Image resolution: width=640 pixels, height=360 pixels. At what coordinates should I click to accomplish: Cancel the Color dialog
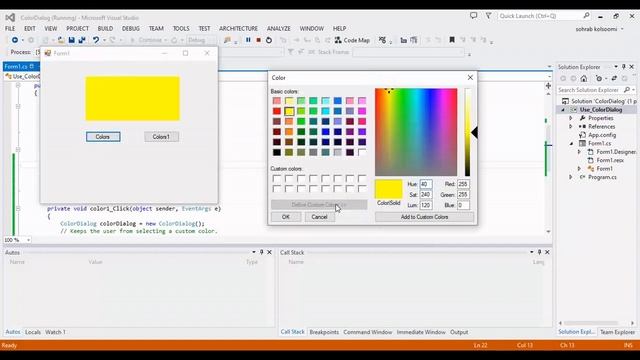click(x=319, y=217)
